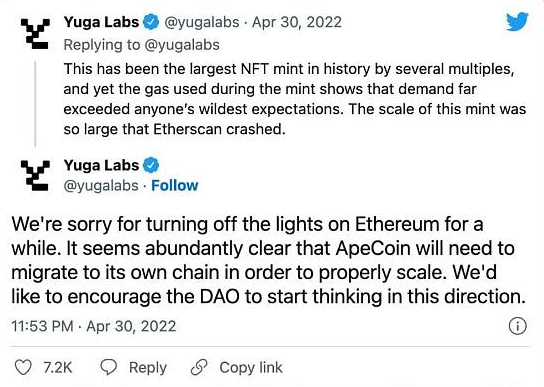Viewport: 544px width, 387px height.
Task: Click verified badge beside top Yuga Labs name
Action: click(151, 22)
